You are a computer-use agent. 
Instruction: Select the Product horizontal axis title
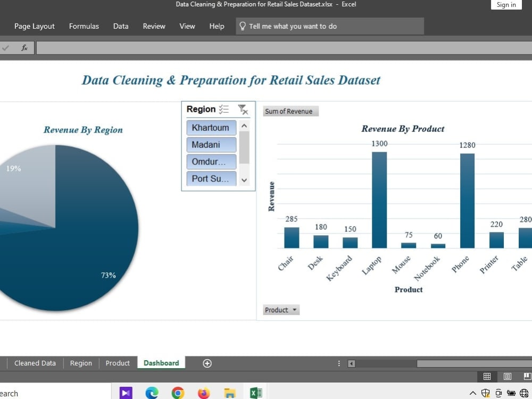(x=409, y=289)
